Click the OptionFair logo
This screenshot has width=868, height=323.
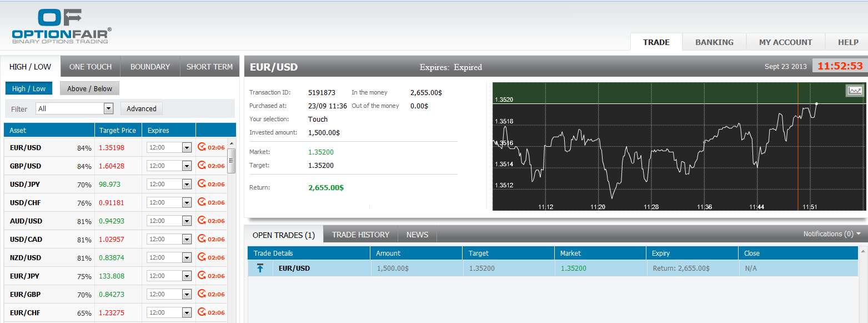[58, 24]
